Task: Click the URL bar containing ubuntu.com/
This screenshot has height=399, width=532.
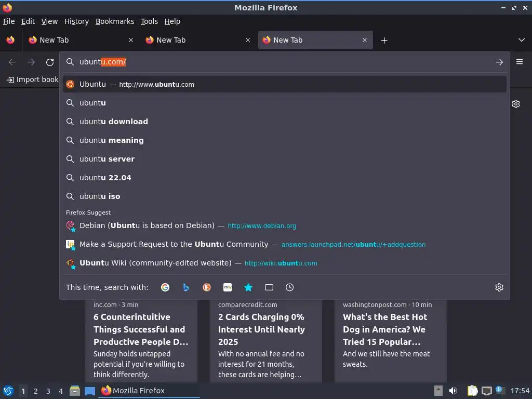Action: point(284,62)
